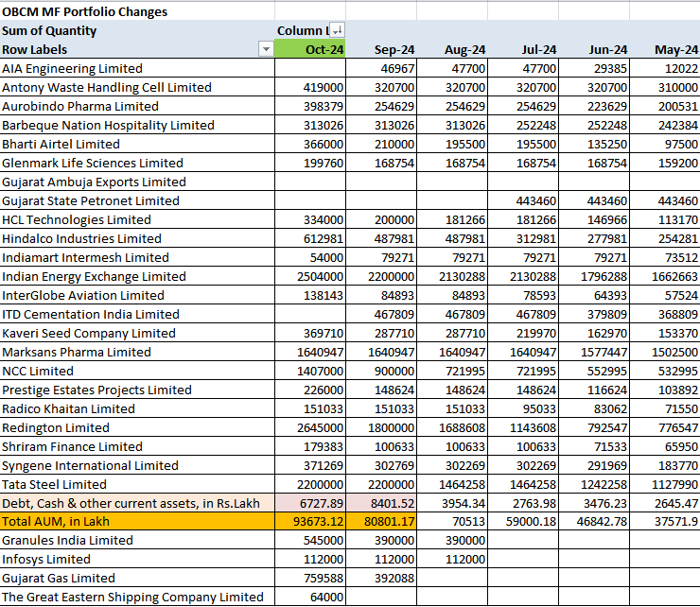Image resolution: width=700 pixels, height=607 pixels.
Task: Click Gujarat State Petronet Jul-24 value 443460
Action: pos(536,200)
